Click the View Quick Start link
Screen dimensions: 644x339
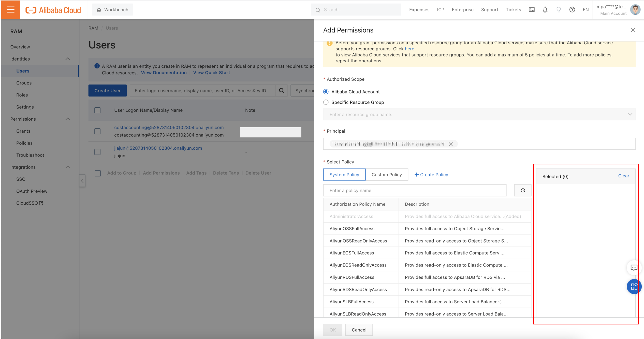pyautogui.click(x=211, y=73)
